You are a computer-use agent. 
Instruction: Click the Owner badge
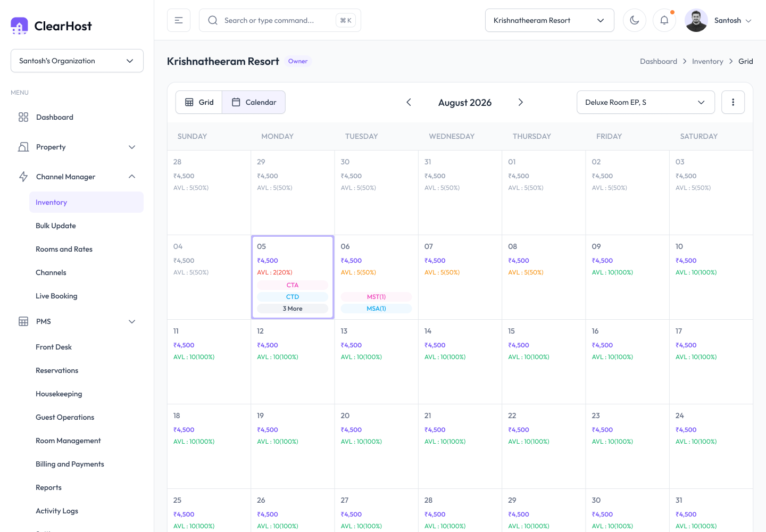298,61
